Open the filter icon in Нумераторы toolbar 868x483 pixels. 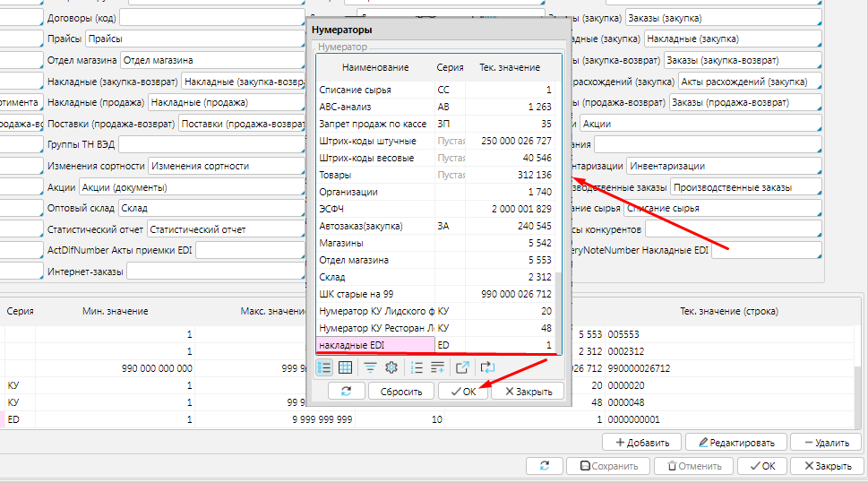coord(370,367)
